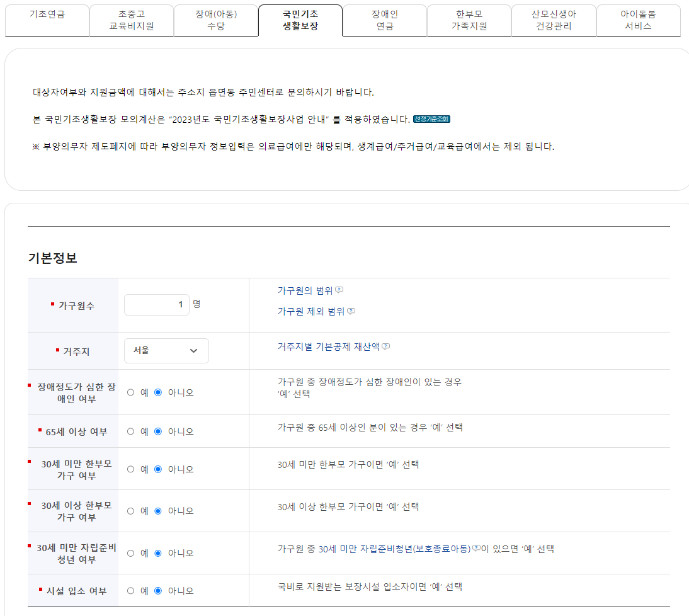Image resolution: width=689 pixels, height=616 pixels.
Task: Open the 거주지 dropdown showing 서울
Action: coord(166,351)
